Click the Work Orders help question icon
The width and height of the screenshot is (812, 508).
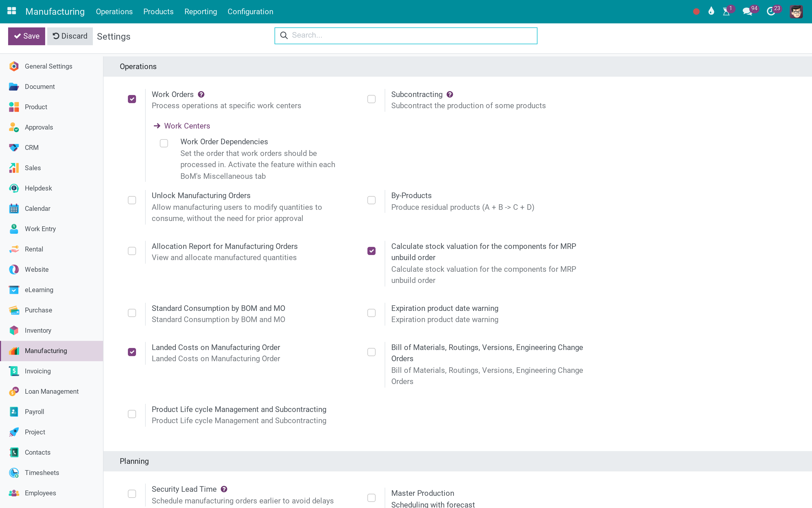point(201,94)
